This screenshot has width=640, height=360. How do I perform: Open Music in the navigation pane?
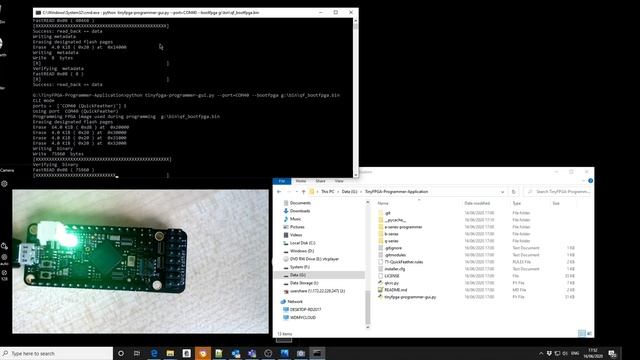[x=296, y=219]
